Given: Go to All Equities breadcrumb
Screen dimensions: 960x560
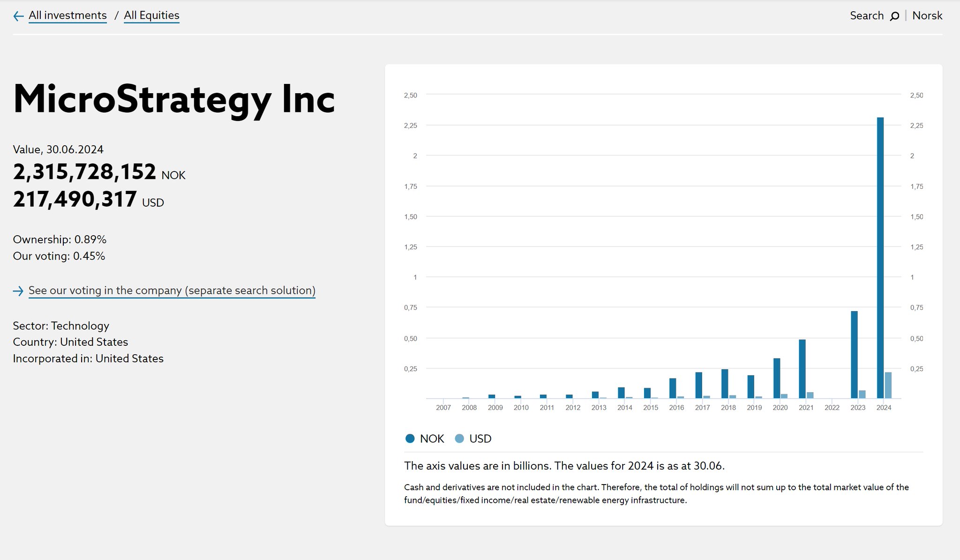Looking at the screenshot, I should 151,15.
